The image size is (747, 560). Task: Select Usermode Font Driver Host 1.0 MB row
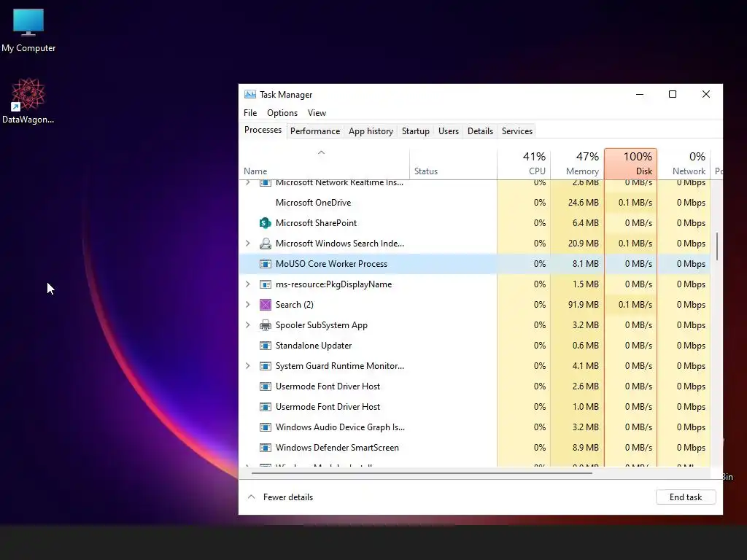[x=474, y=407]
